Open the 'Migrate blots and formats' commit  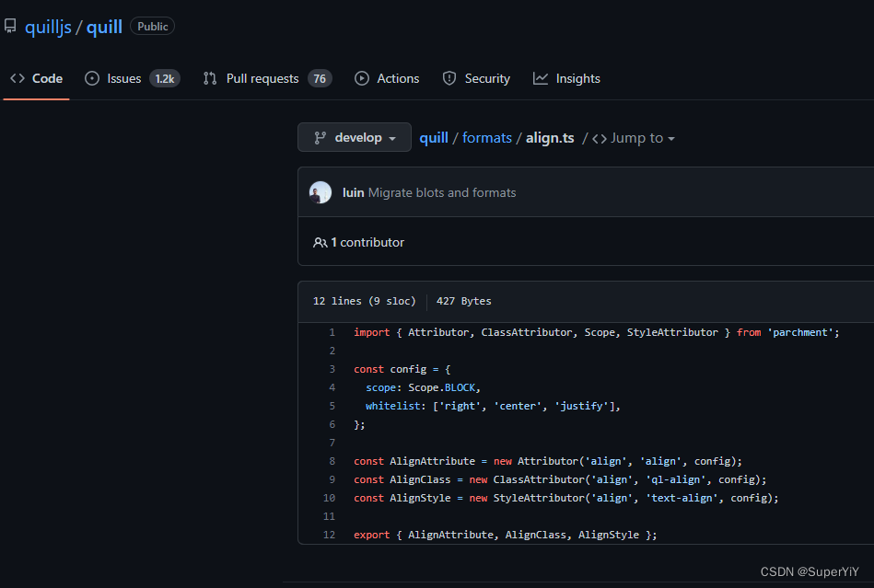pyautogui.click(x=442, y=192)
